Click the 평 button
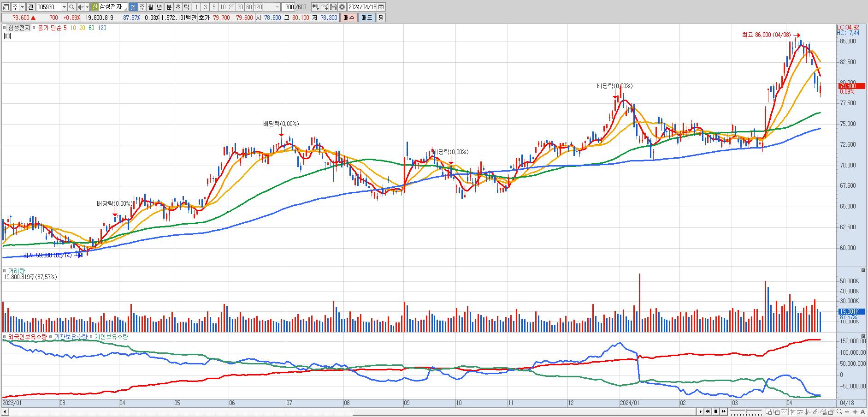The width and height of the screenshot is (868, 417). click(x=381, y=18)
